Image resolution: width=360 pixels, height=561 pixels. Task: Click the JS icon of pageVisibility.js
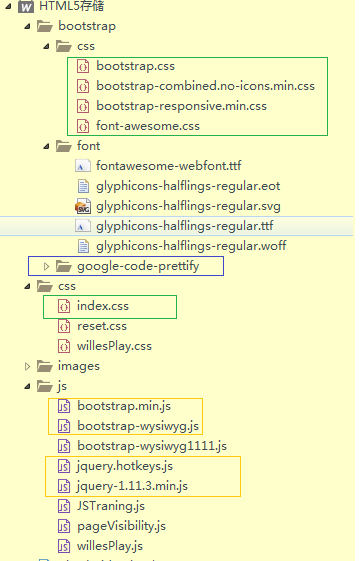[x=64, y=527]
